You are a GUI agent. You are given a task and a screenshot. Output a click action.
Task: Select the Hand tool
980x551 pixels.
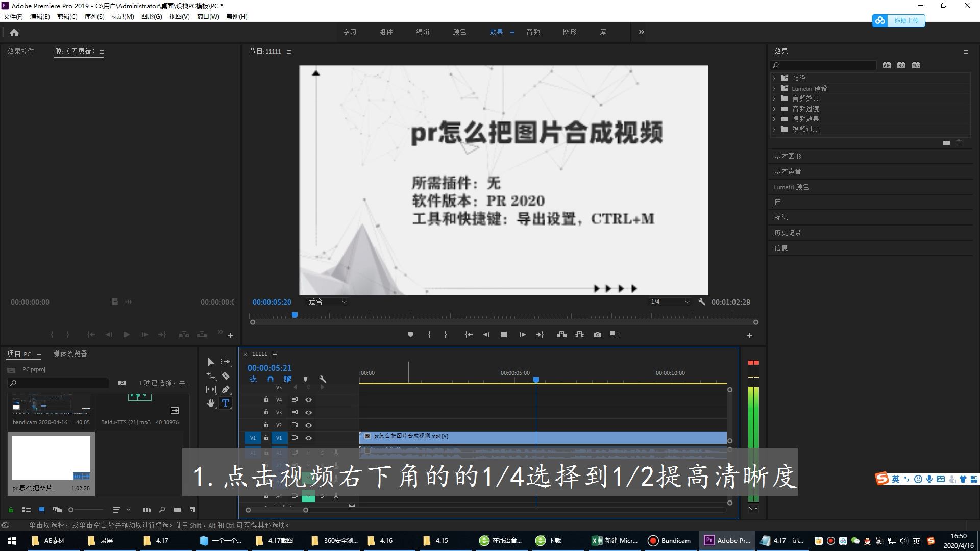211,403
